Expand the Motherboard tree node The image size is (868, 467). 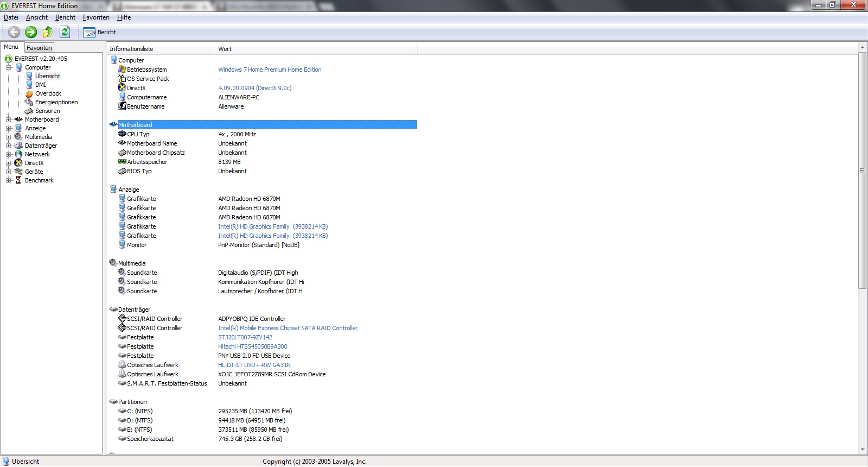[9, 120]
